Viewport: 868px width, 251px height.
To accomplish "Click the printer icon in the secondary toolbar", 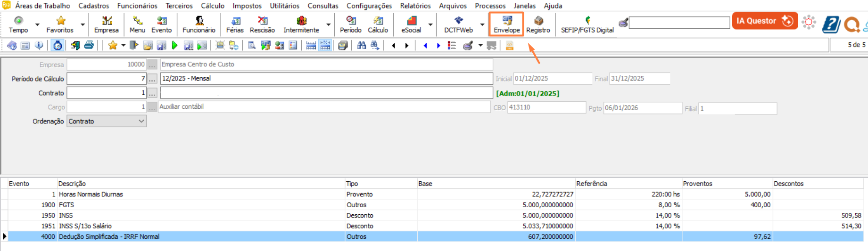I will coord(89,46).
